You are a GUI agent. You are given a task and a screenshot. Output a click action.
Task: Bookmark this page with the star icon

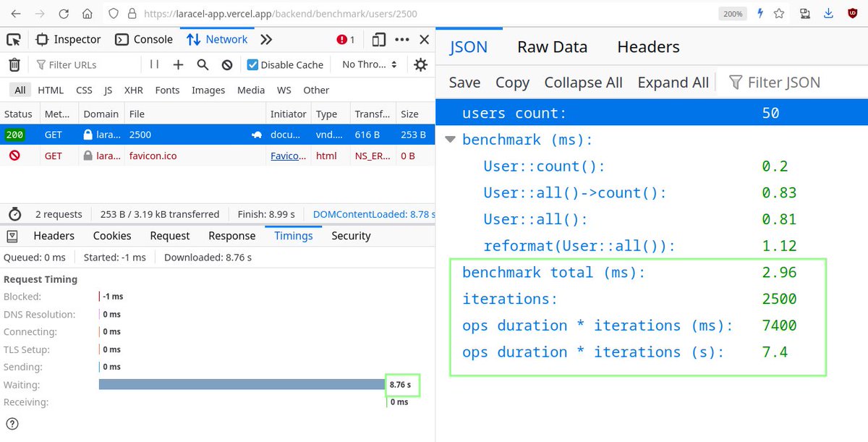779,14
